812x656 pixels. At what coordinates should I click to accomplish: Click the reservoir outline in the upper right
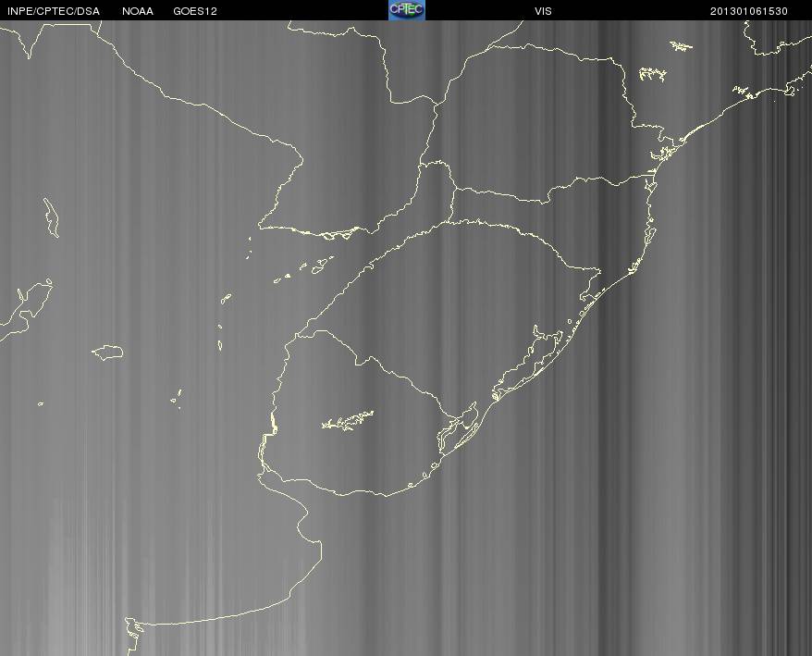pos(653,74)
